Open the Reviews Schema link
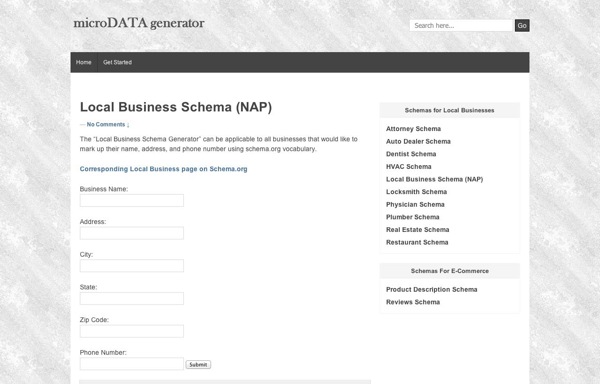This screenshot has height=384, width=600. (x=413, y=302)
